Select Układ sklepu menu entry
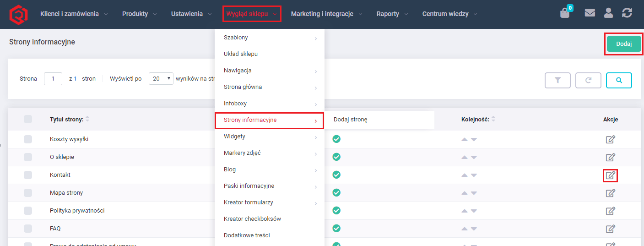 point(270,54)
